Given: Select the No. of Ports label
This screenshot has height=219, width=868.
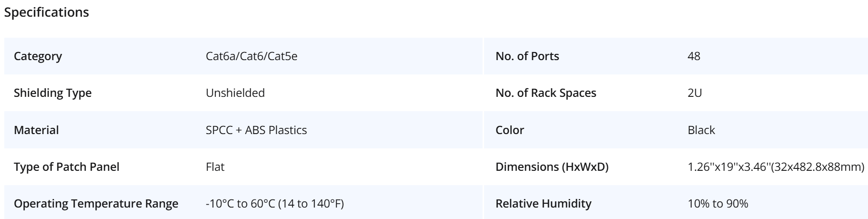Looking at the screenshot, I should 527,56.
